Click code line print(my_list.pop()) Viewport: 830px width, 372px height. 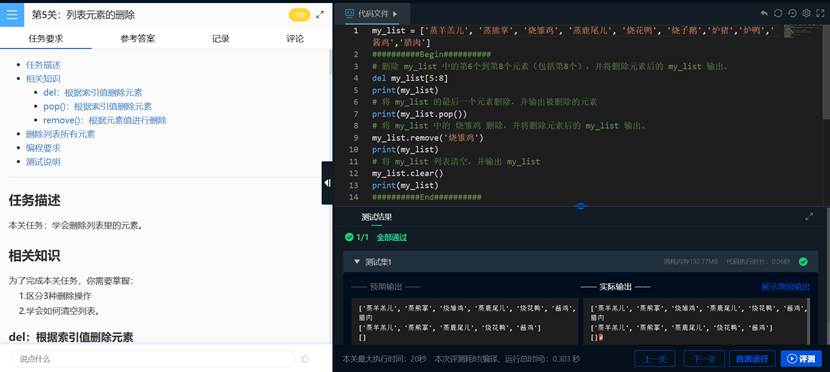[419, 114]
